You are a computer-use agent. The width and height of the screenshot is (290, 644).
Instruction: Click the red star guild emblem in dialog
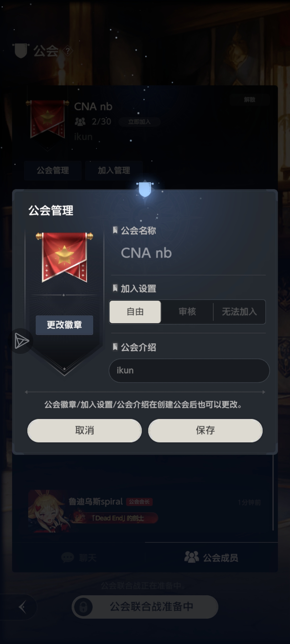coord(64,257)
